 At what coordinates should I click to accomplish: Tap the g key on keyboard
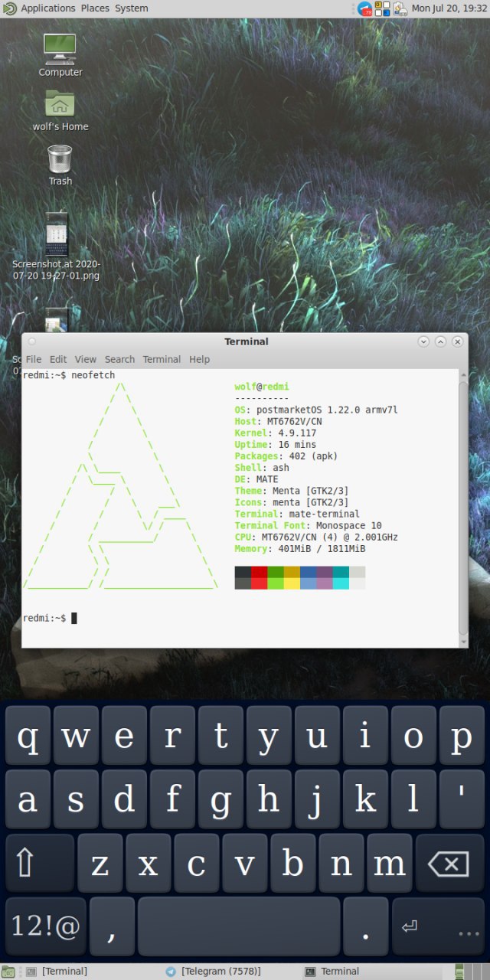click(220, 800)
